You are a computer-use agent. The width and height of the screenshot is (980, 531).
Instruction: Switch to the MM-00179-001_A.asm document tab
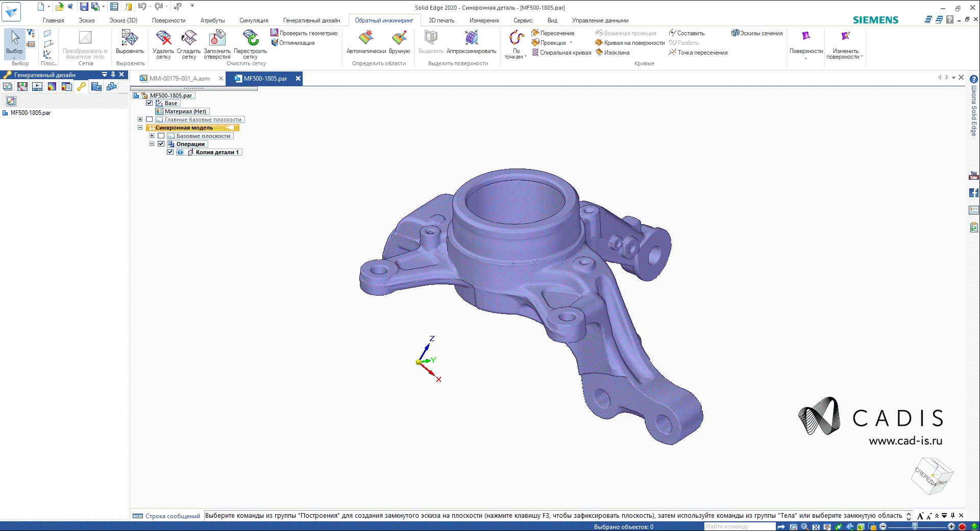(x=179, y=79)
